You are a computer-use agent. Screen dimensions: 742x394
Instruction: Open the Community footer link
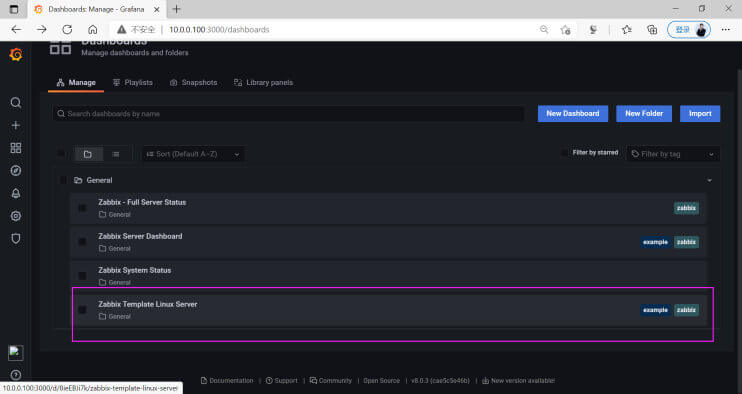pyautogui.click(x=331, y=381)
